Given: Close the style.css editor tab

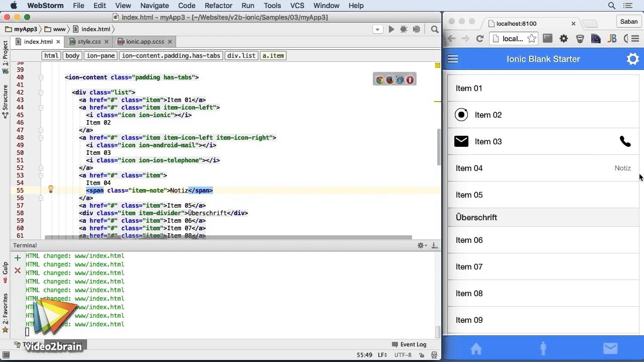Looking at the screenshot, I should pos(107,42).
